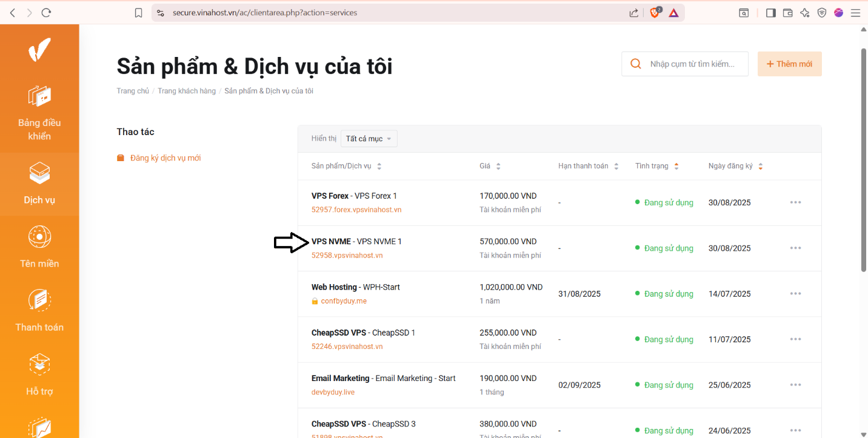Viewport: 868px width, 438px height.
Task: Open Bảng điều khiển dashboard icon
Action: [x=39, y=96]
